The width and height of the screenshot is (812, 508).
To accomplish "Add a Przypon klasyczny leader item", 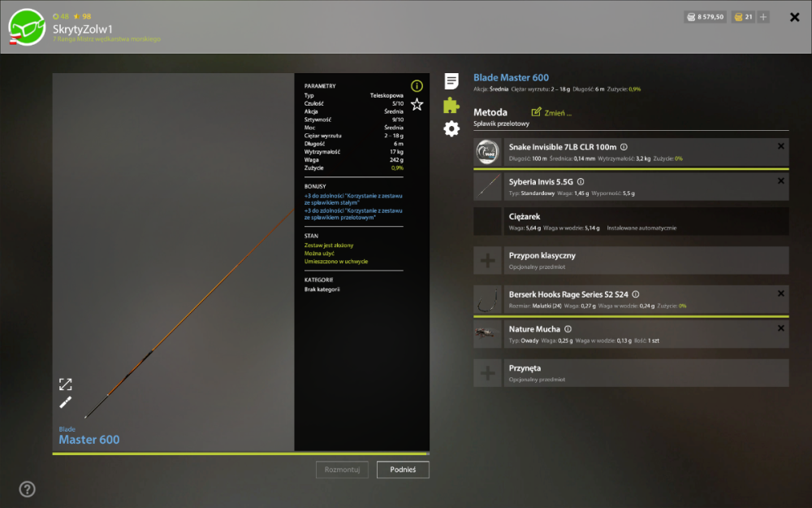I will pos(487,261).
